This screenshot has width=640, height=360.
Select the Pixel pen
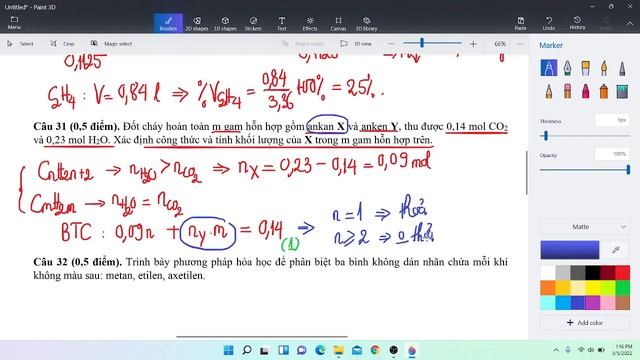tap(622, 68)
